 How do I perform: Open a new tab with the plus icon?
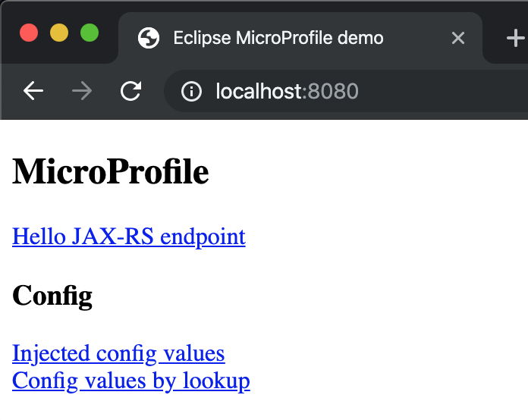[x=515, y=38]
